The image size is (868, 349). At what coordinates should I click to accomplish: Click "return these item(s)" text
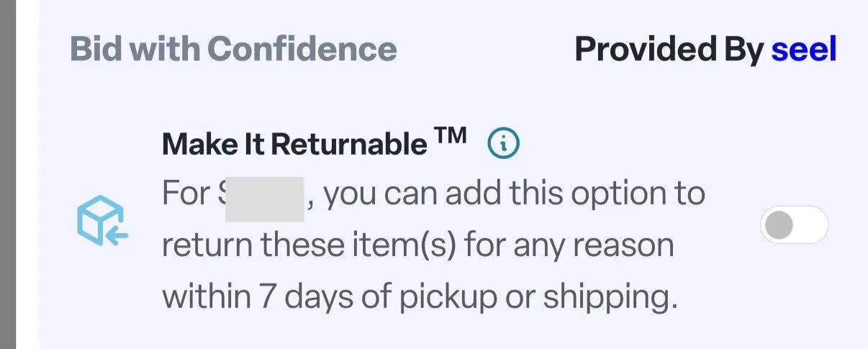click(x=308, y=246)
